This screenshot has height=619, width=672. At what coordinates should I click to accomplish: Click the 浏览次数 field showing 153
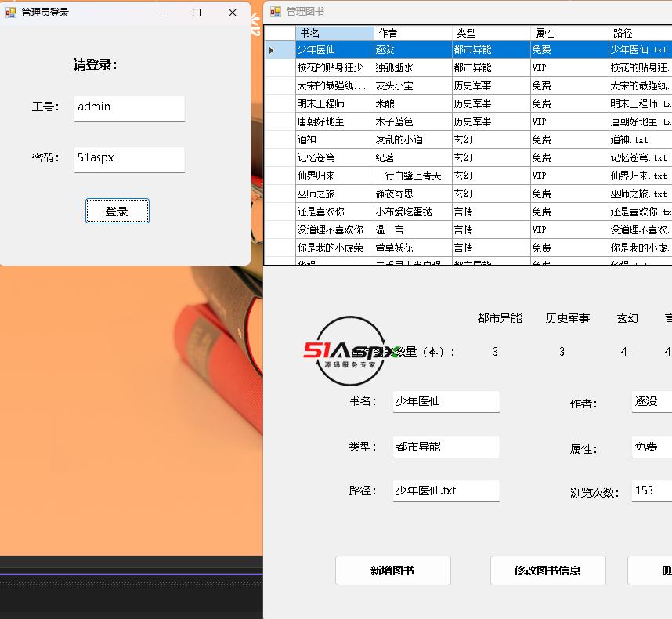[x=652, y=490]
